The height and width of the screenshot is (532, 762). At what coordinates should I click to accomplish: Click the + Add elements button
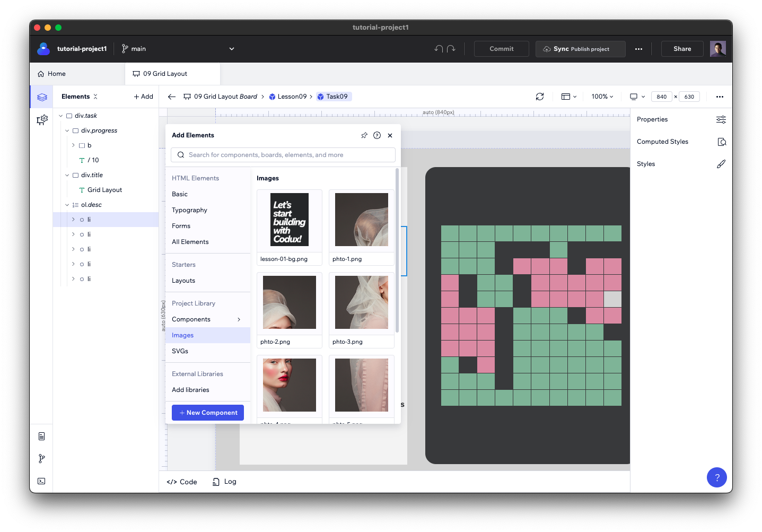coord(144,97)
